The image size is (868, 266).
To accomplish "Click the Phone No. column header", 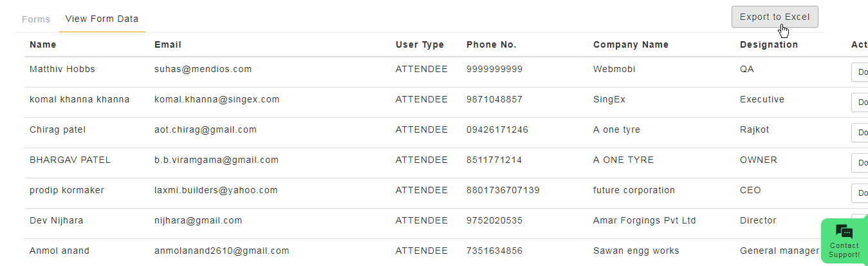I will (492, 44).
